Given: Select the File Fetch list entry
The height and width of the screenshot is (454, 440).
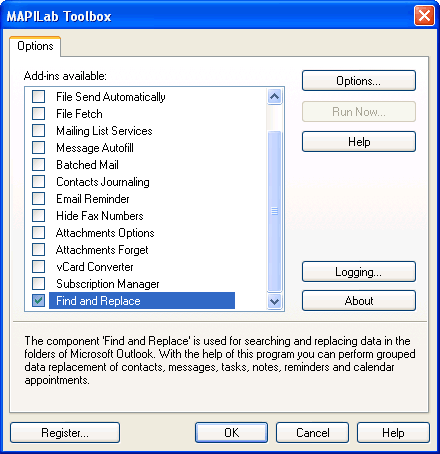Looking at the screenshot, I should (x=79, y=114).
